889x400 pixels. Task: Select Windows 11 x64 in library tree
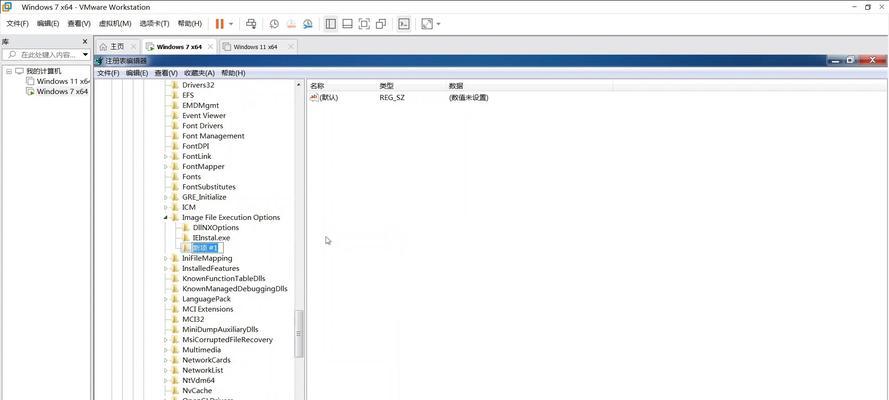pos(57,81)
